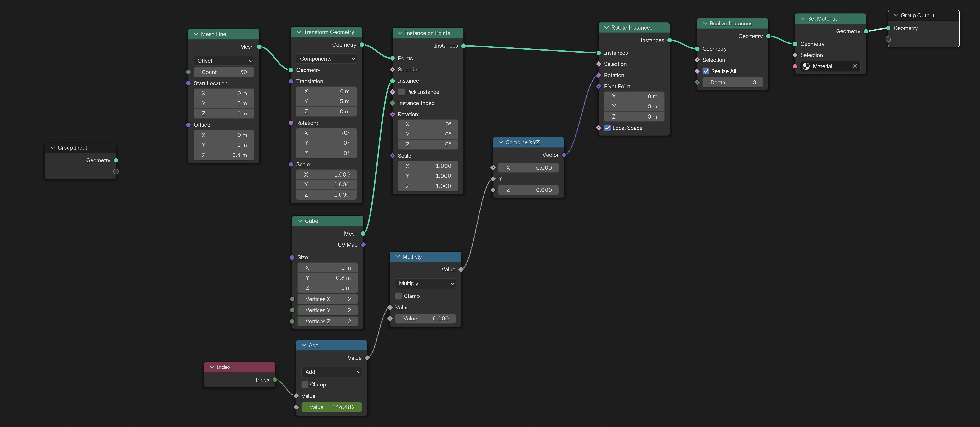Screen dimensions: 980x427
Task: Click the UV Map output socket of Cube
Action: 363,245
